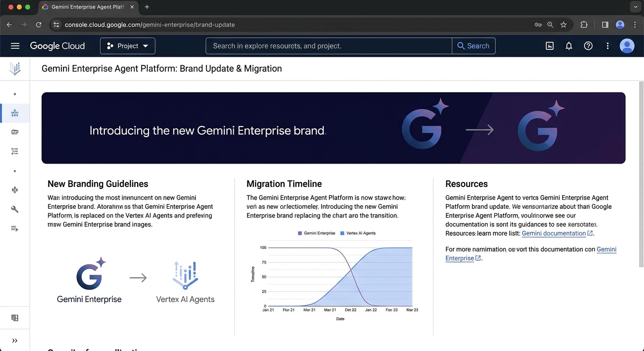Toggle the browser side panel icon

point(605,25)
